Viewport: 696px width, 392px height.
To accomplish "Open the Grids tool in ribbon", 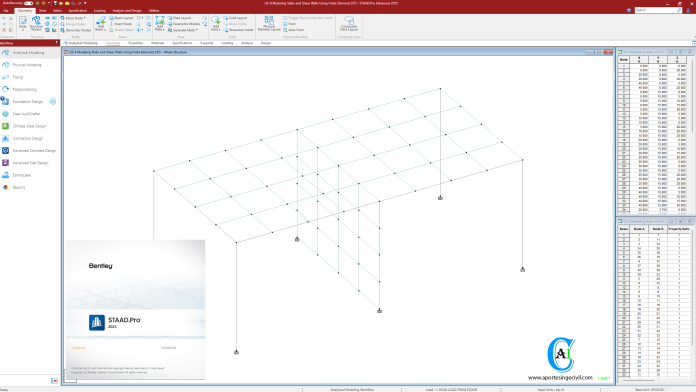I will click(23, 24).
